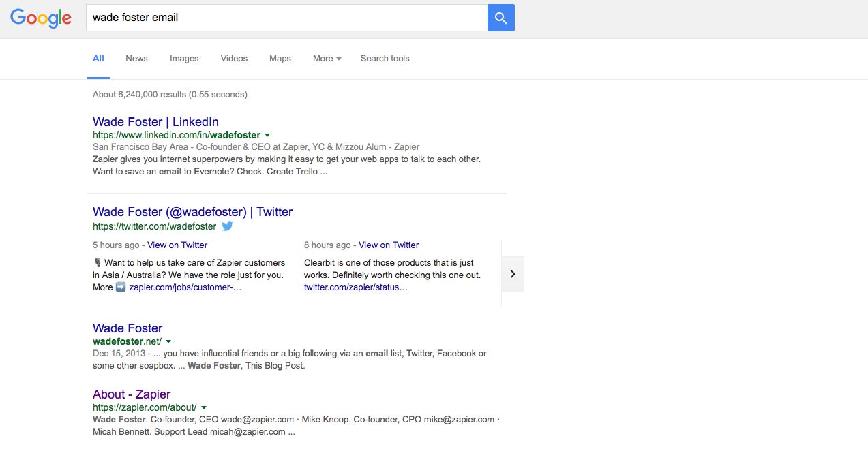868x451 pixels.
Task: Select the Maps tab
Action: pyautogui.click(x=280, y=59)
